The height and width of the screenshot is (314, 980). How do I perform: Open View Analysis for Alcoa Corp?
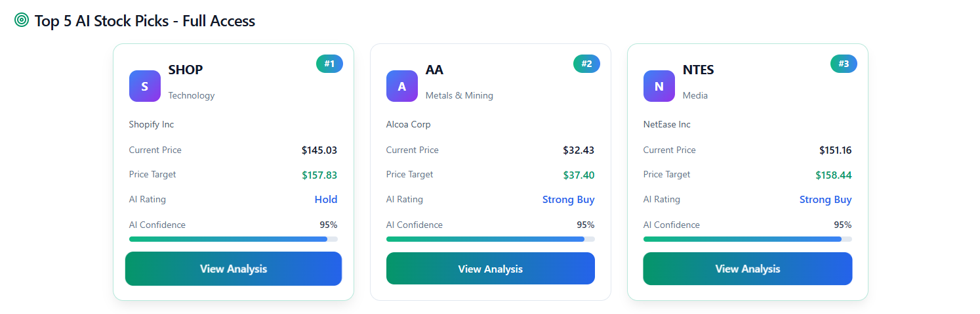pyautogui.click(x=491, y=269)
